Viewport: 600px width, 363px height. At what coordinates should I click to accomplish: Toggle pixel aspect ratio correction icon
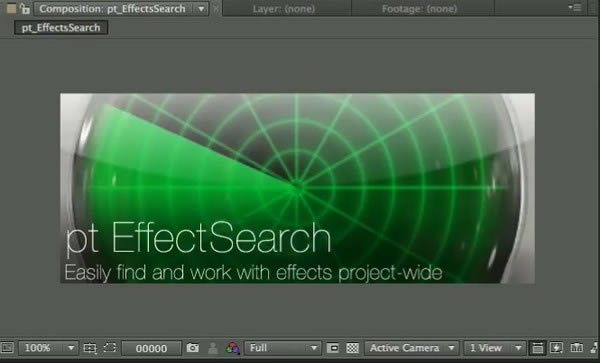click(537, 348)
